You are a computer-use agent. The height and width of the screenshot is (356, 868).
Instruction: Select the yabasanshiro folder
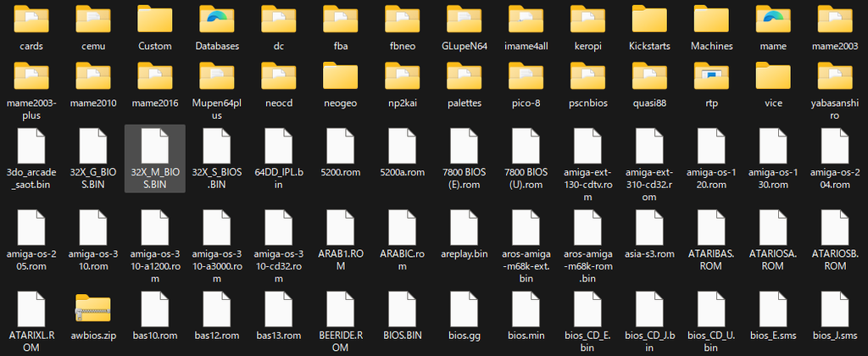click(x=835, y=90)
